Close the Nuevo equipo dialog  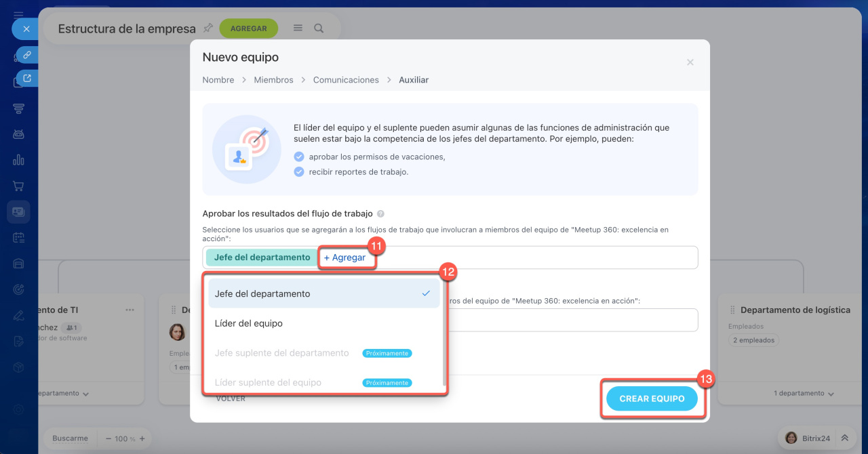(x=690, y=62)
